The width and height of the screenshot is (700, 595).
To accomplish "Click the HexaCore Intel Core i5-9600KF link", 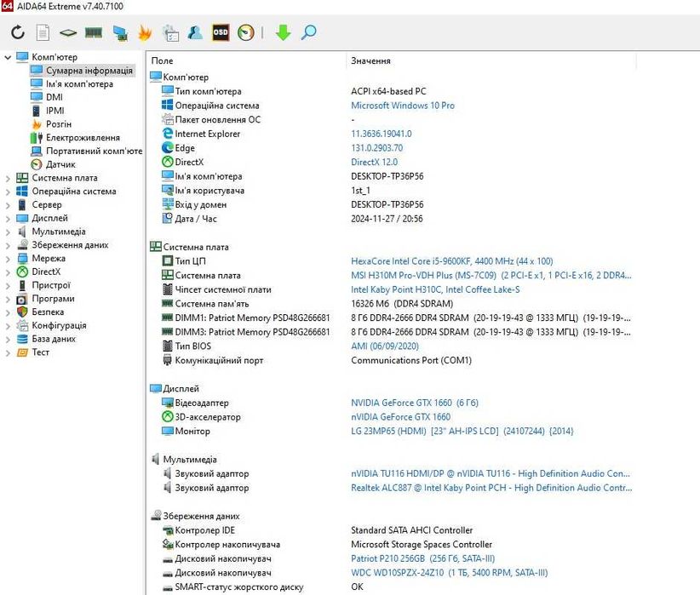I will [x=452, y=261].
